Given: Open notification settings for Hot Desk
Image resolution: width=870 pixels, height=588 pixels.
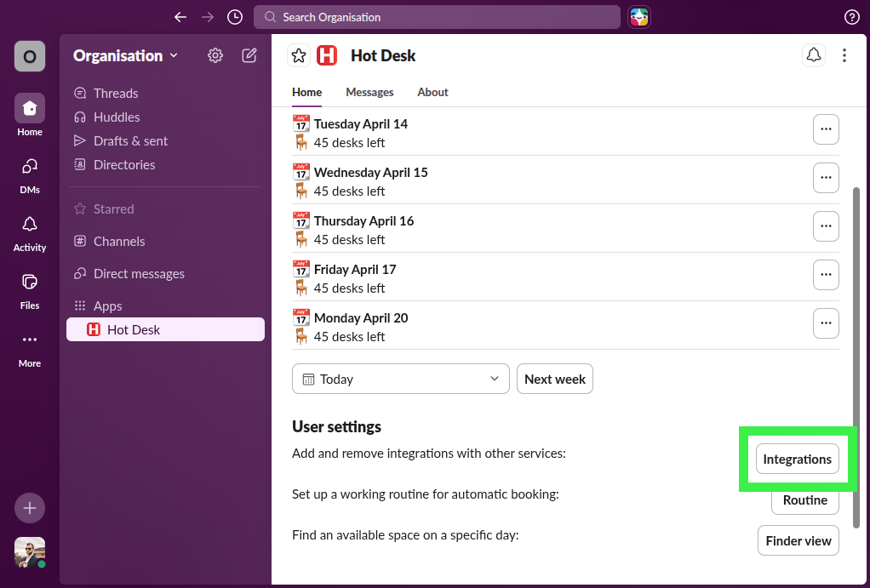Looking at the screenshot, I should tap(813, 54).
